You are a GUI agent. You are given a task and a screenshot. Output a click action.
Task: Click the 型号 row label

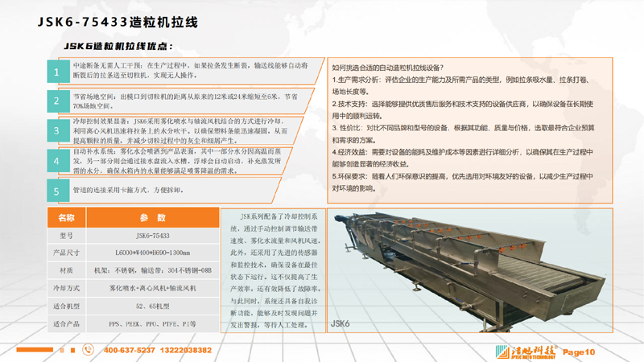pos(66,236)
